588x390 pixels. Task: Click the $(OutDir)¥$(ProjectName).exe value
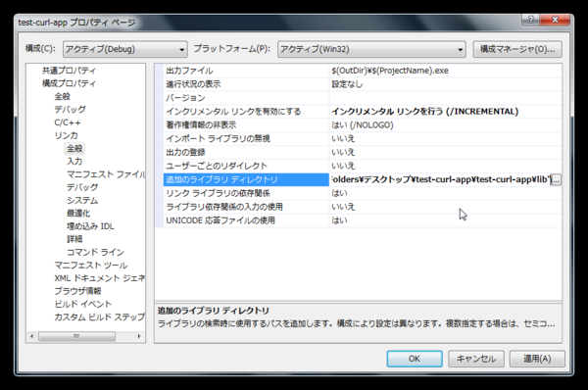tap(390, 71)
